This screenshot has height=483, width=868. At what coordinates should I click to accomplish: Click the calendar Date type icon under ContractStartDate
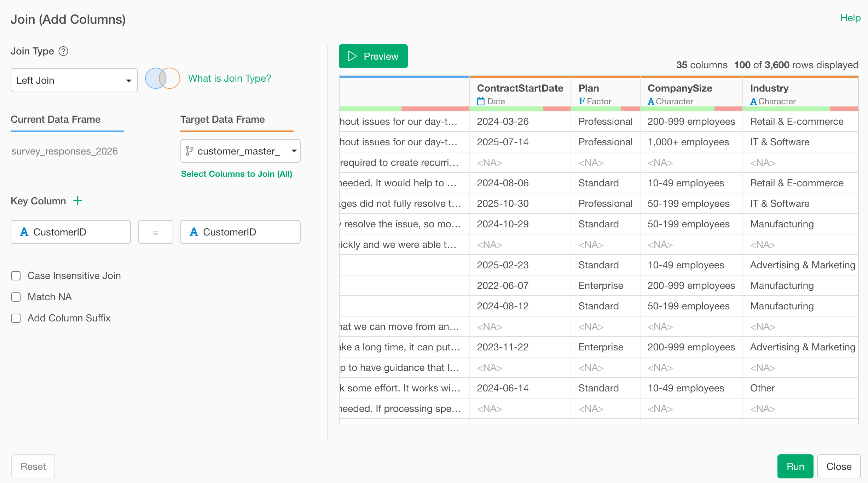[x=481, y=101]
